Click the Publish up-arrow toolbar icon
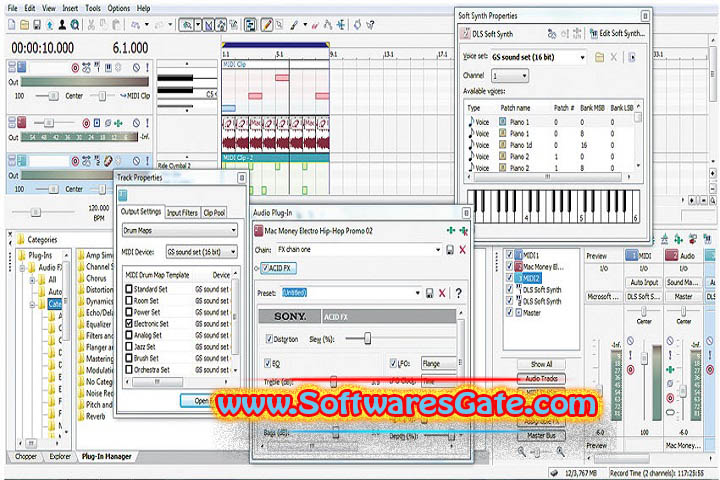 50,25
